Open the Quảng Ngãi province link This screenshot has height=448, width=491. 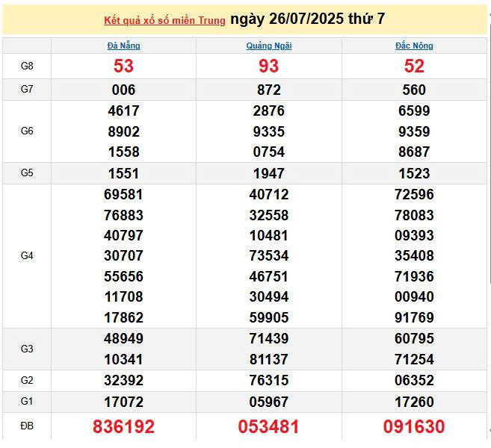coord(269,46)
